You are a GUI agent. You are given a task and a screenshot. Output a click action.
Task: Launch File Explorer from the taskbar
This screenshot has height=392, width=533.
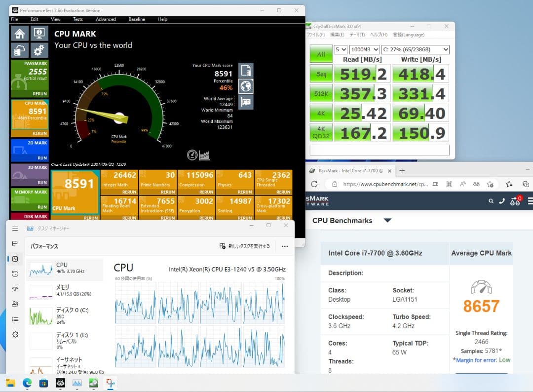[10, 383]
